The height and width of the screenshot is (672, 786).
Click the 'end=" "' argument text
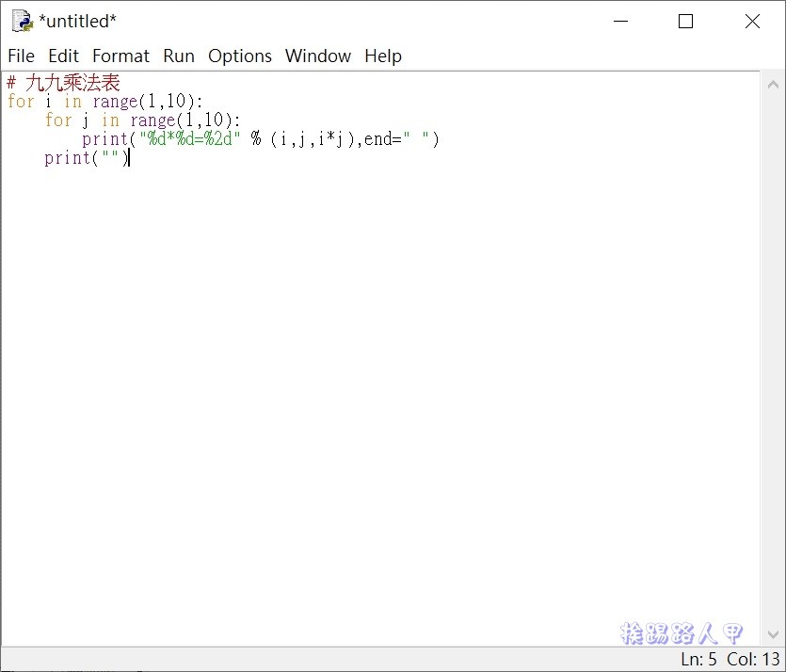coord(397,138)
